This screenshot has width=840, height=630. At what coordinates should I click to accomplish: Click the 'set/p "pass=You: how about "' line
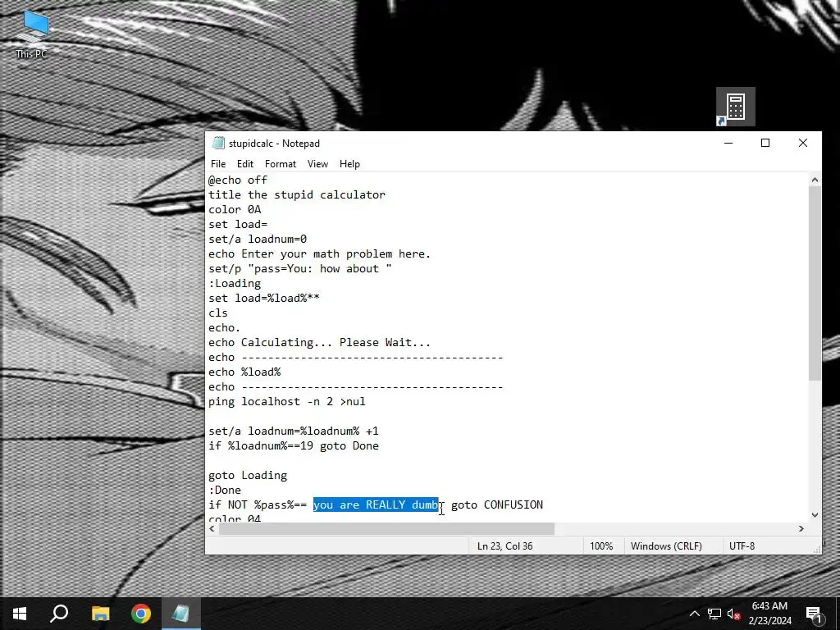300,269
